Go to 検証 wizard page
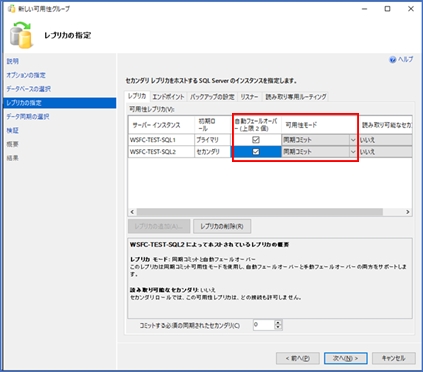 tap(13, 130)
